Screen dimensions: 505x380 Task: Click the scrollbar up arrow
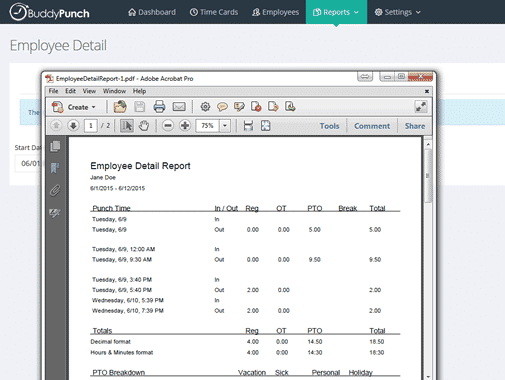[428, 144]
